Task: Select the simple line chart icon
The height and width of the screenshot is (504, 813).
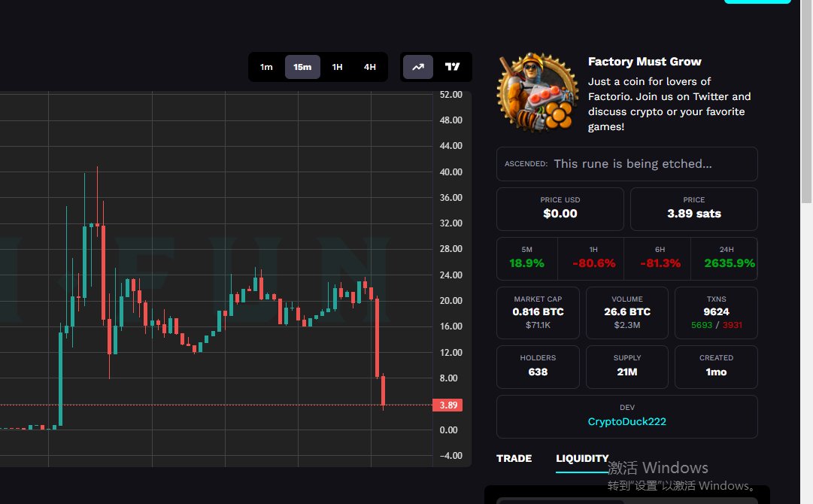Action: (418, 67)
